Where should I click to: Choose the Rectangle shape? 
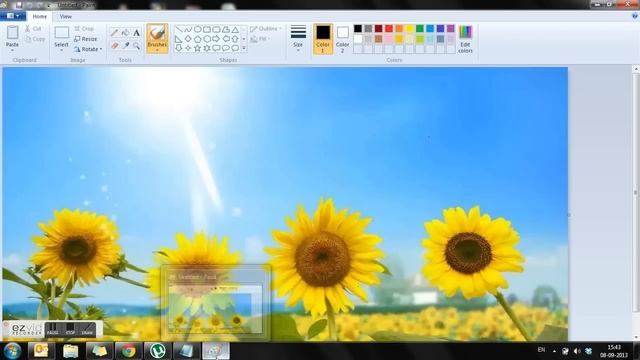(x=207, y=29)
